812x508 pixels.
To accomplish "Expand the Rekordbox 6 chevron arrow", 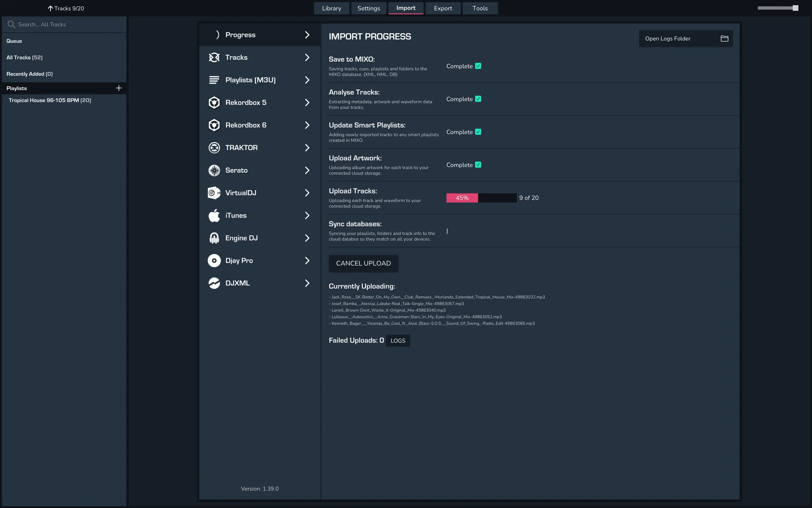I will (x=307, y=125).
